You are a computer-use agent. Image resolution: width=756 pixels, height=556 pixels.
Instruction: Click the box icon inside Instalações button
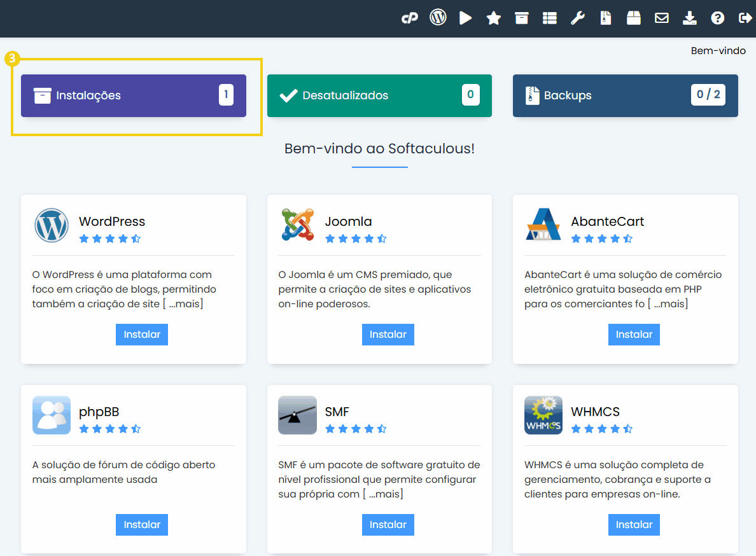(43, 95)
